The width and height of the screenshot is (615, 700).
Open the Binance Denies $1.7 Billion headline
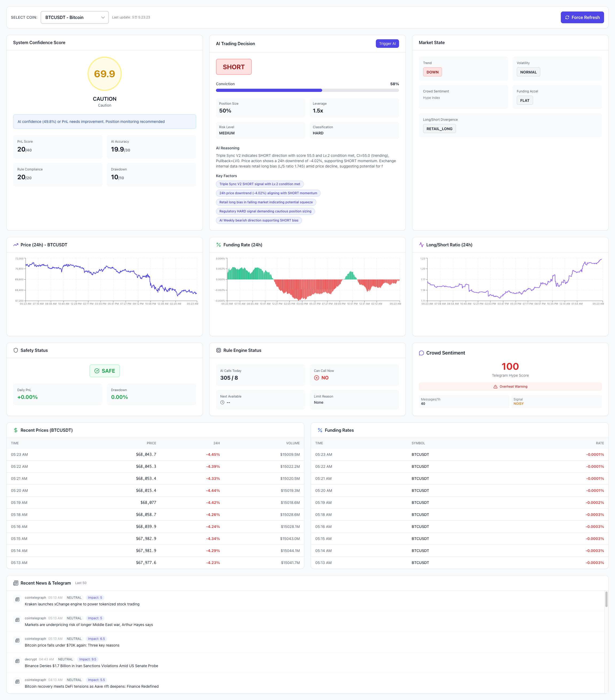[91, 666]
